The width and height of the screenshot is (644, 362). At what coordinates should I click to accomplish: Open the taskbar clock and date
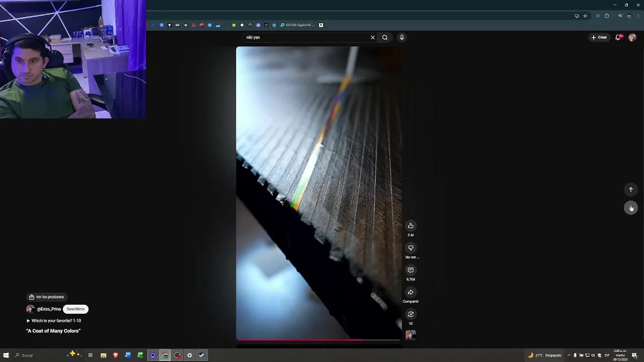click(x=620, y=355)
